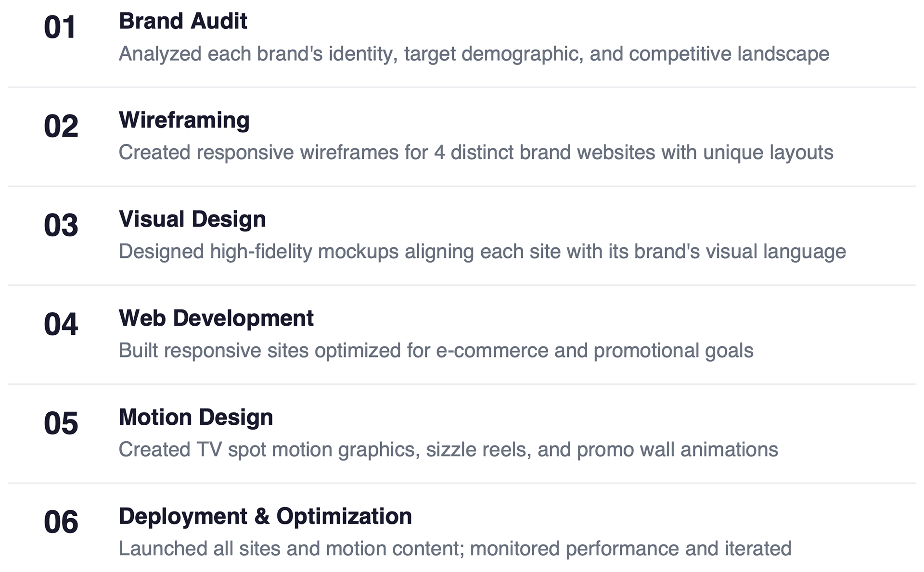
Task: Click the 'Designed high-fidelity mockups' description
Action: [482, 252]
